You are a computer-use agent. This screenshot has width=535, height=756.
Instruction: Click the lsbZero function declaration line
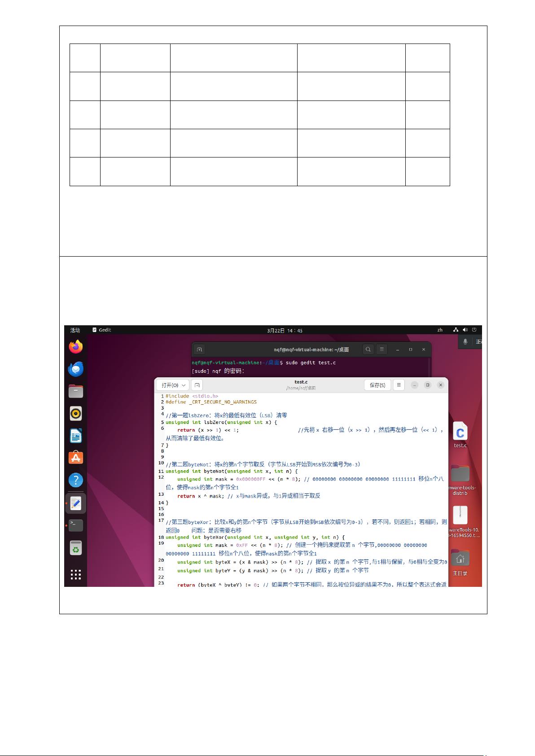pyautogui.click(x=221, y=422)
